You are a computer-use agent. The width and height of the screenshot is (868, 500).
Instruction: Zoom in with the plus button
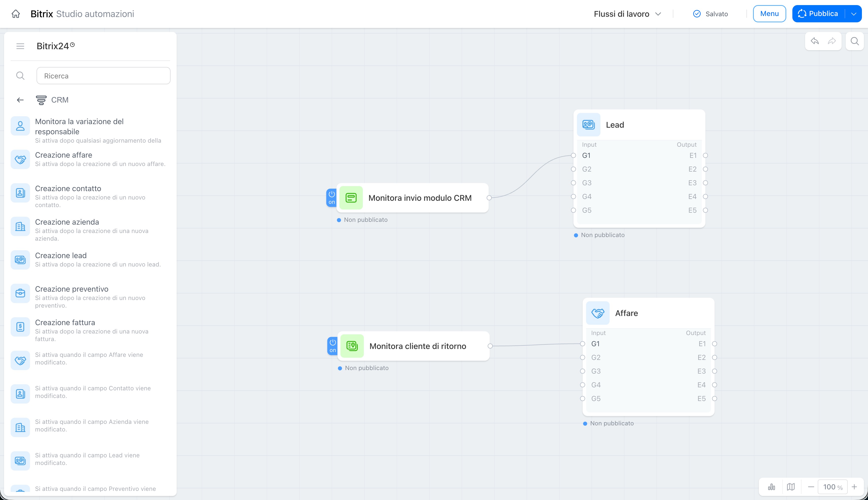click(854, 487)
